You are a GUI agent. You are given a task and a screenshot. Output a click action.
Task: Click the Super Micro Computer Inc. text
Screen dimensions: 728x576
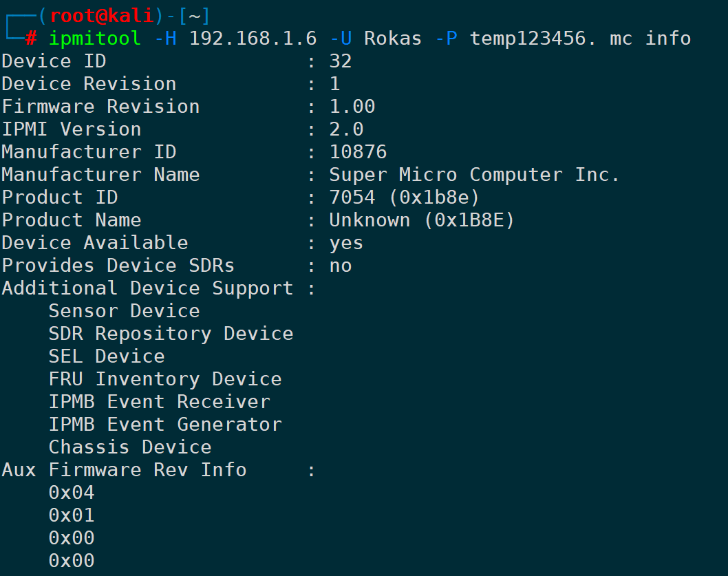point(474,175)
